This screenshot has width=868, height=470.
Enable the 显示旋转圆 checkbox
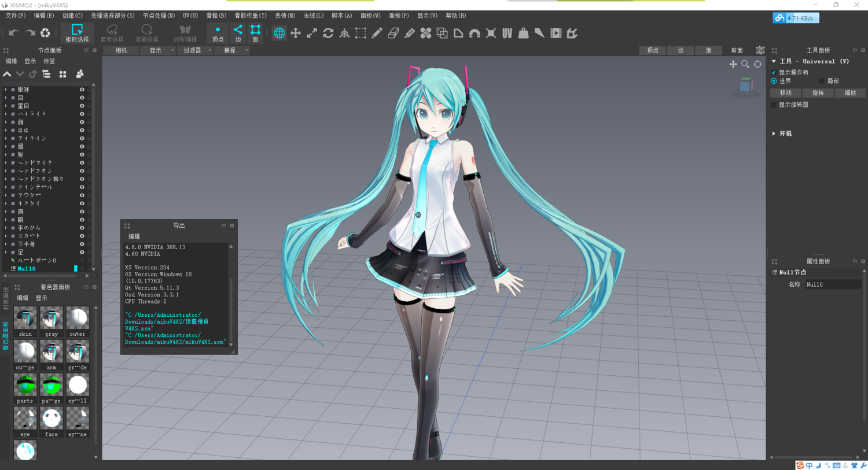774,105
